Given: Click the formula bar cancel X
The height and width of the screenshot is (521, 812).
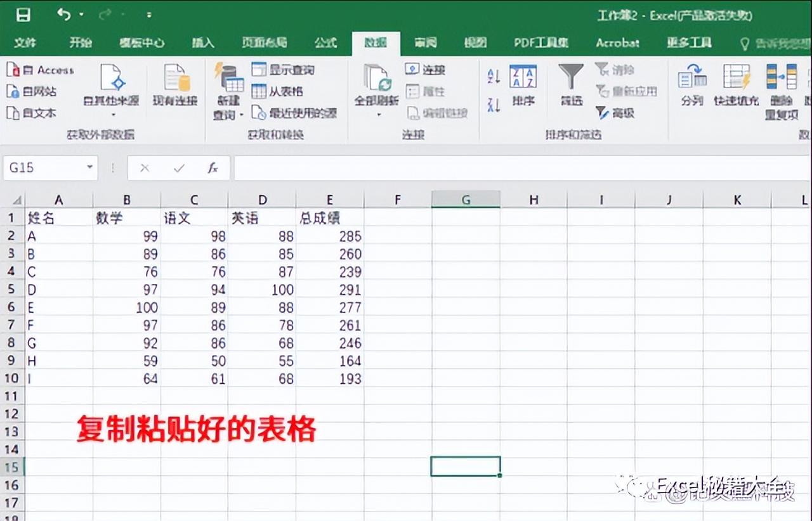Looking at the screenshot, I should (x=145, y=168).
